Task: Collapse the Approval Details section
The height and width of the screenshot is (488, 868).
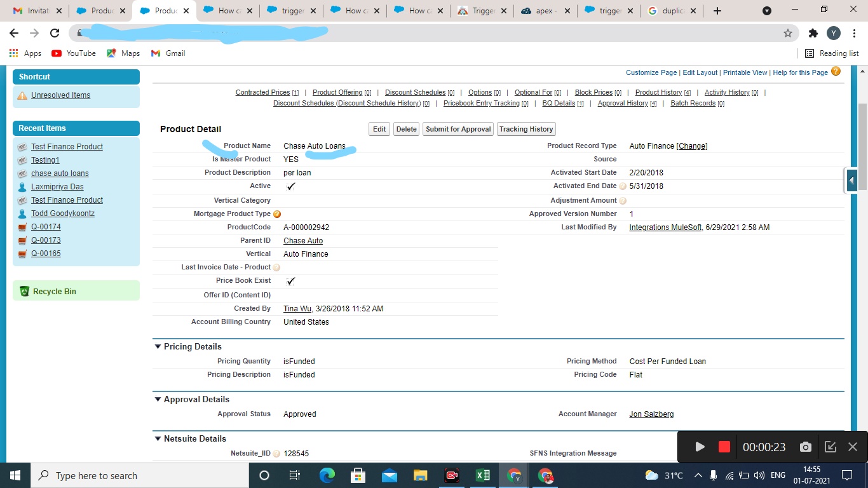Action: [x=158, y=400]
